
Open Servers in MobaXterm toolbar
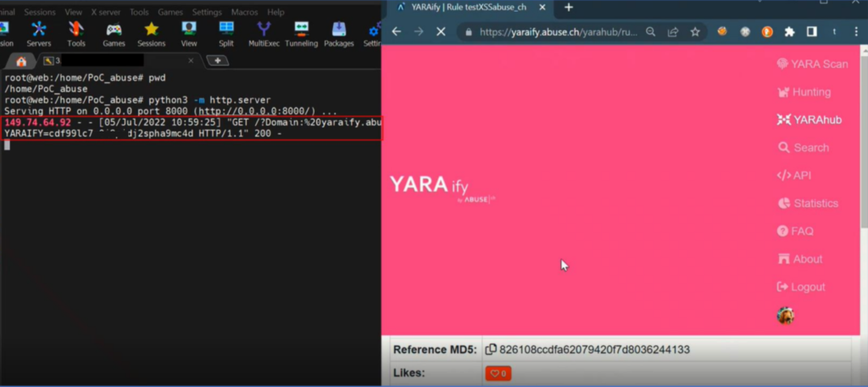(39, 35)
